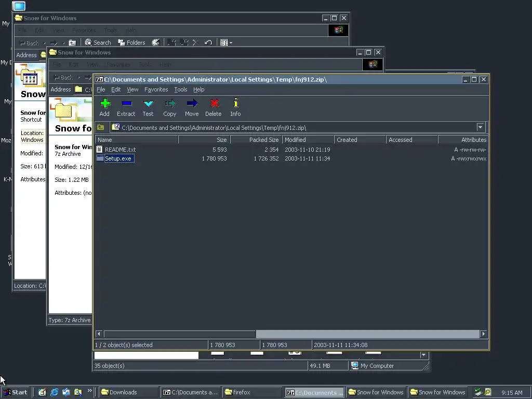Click the "1 / 2 object(s) selected" status text
The image size is (532, 399).
pos(124,345)
